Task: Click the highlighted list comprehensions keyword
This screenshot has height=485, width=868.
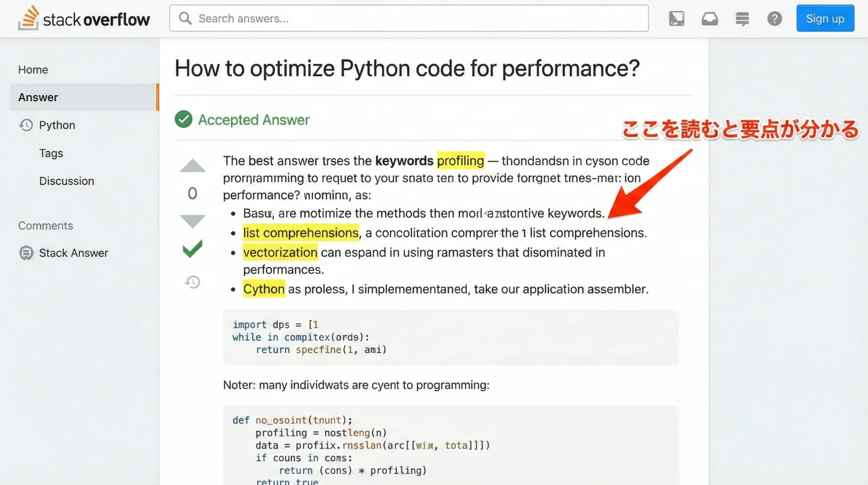Action: click(x=301, y=233)
